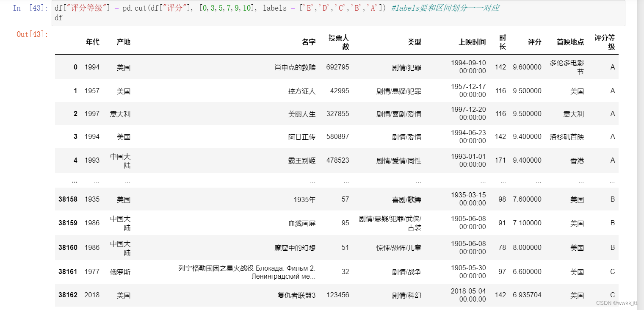The height and width of the screenshot is (310, 644).
Task: Select the 投票人数 column header
Action: point(339,42)
